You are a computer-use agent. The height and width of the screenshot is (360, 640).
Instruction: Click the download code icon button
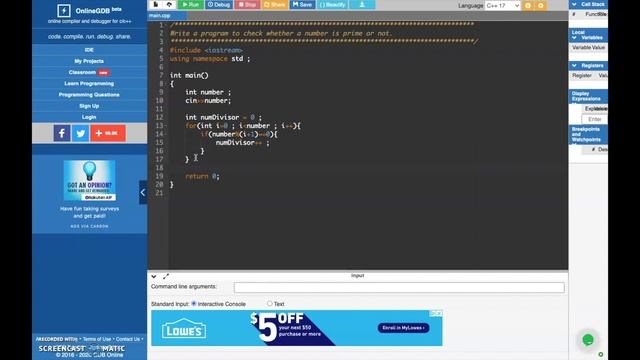pos(362,4)
